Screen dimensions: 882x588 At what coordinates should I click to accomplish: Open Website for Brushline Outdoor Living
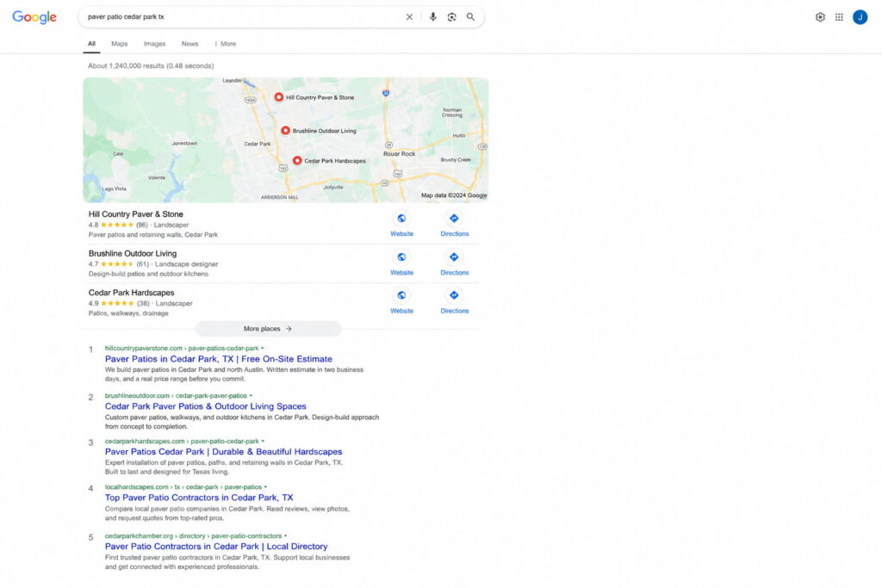401,263
